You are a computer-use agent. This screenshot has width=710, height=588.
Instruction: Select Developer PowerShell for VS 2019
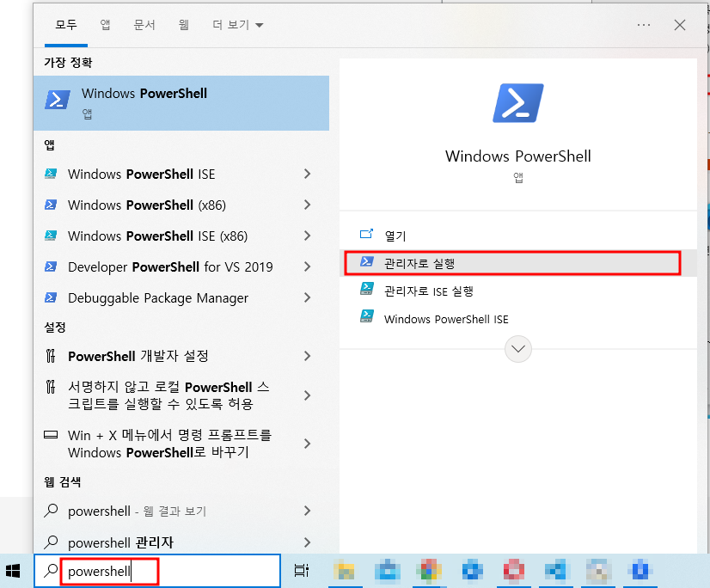coord(181,266)
